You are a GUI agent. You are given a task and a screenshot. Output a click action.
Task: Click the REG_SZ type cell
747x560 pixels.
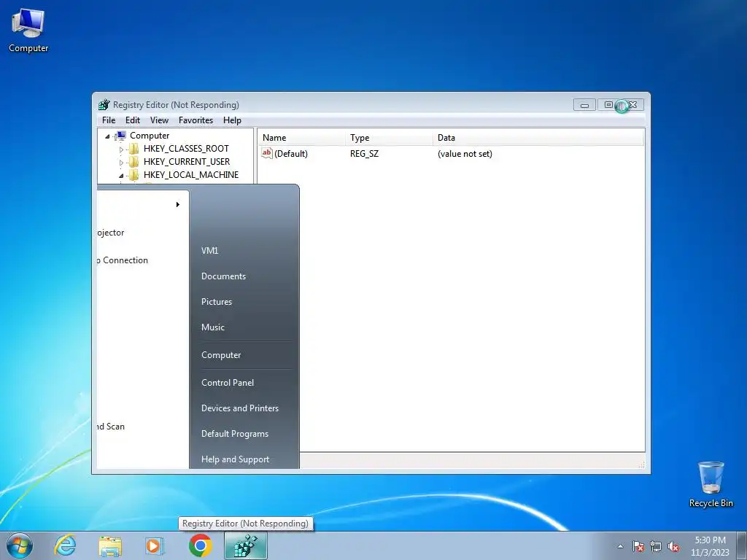click(365, 154)
